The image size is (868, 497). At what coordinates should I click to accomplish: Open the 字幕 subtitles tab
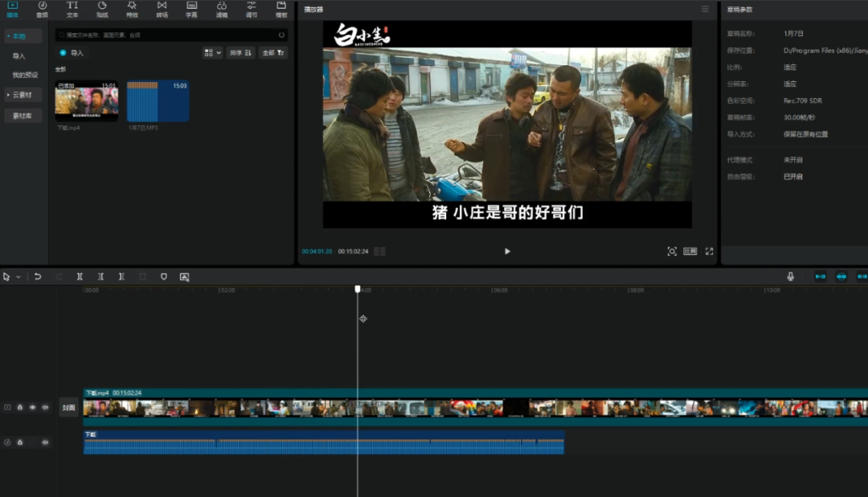coord(191,10)
